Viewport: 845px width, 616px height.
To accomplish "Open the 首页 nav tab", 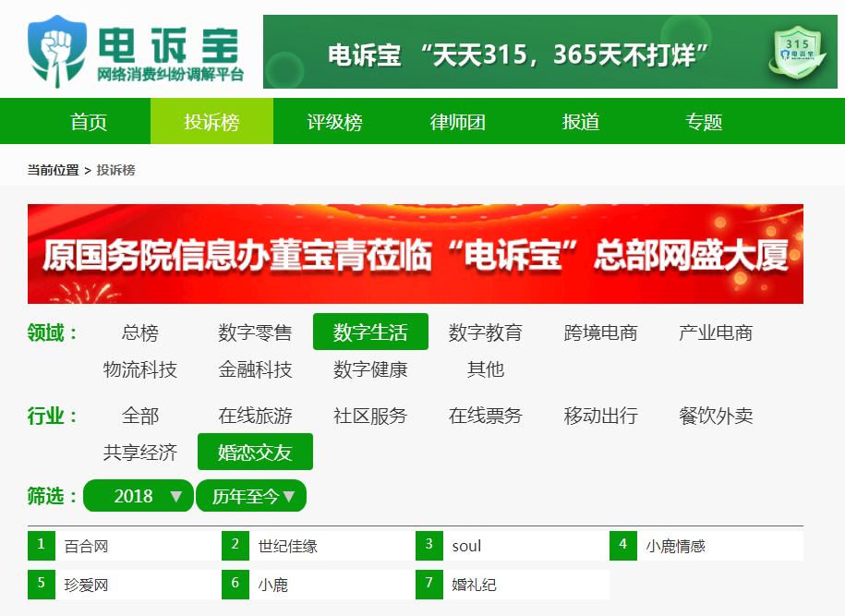I will tap(89, 121).
